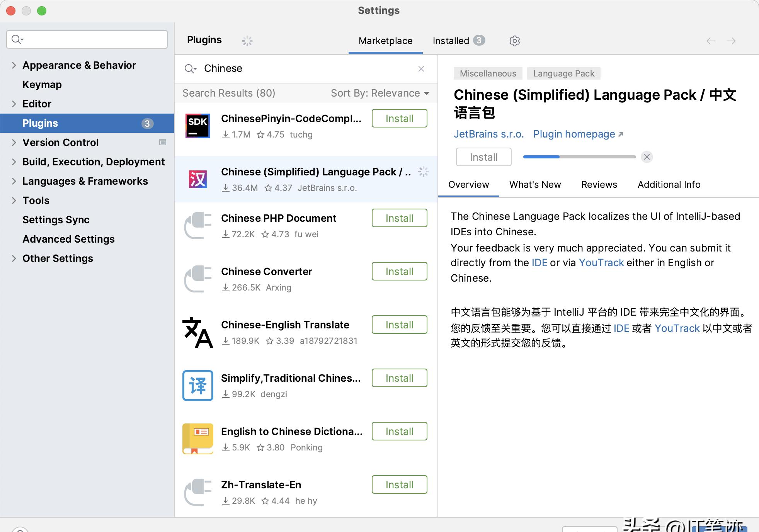Click the Chinese Converter plug icon
The image size is (759, 532).
point(197,279)
